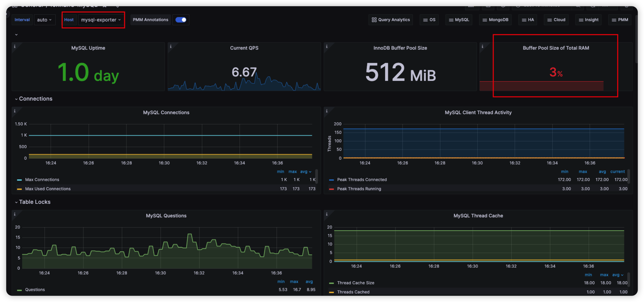Open the Cloud dashboards menu
Screen dimensions: 644x302
click(x=556, y=20)
